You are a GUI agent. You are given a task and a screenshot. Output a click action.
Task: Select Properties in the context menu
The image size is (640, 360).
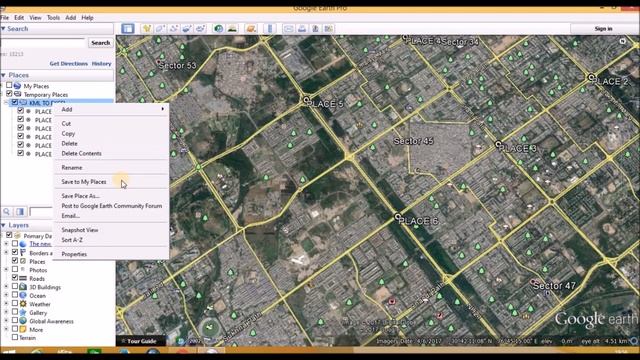[x=111, y=254]
